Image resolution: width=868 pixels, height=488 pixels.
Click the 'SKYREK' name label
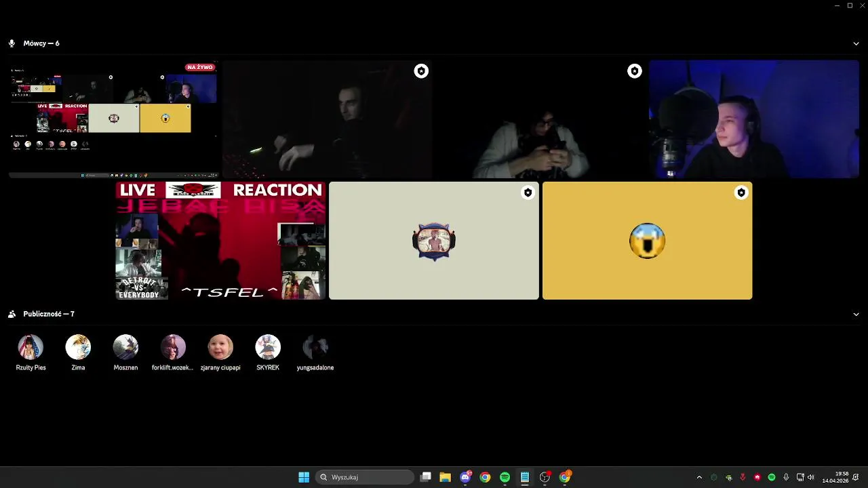pyautogui.click(x=268, y=367)
